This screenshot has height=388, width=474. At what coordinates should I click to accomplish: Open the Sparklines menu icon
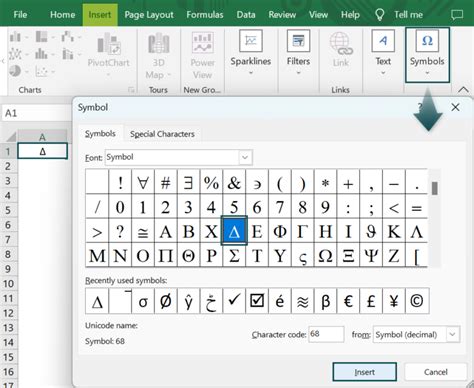tap(251, 40)
